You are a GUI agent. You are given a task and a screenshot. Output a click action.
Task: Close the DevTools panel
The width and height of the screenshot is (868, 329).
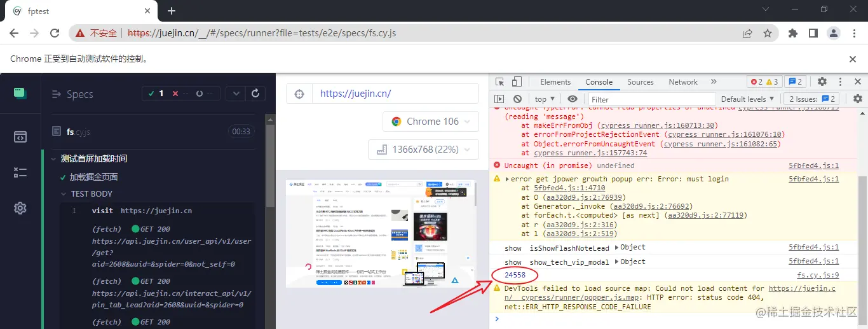click(x=857, y=81)
